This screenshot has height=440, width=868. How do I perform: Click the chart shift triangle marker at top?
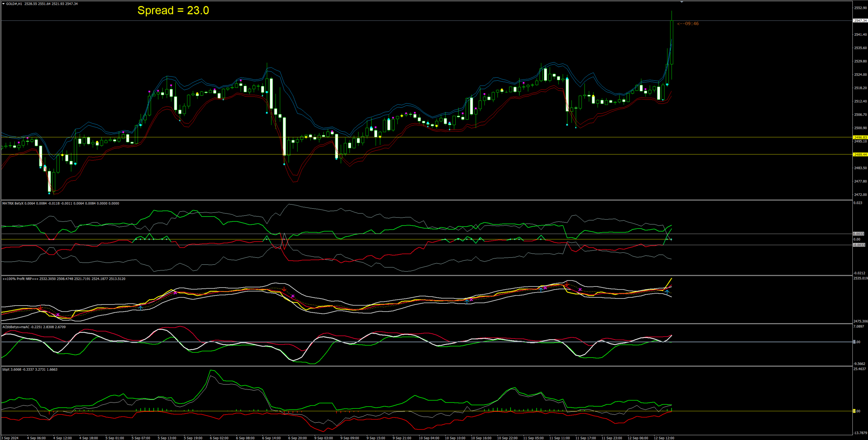pos(682,2)
